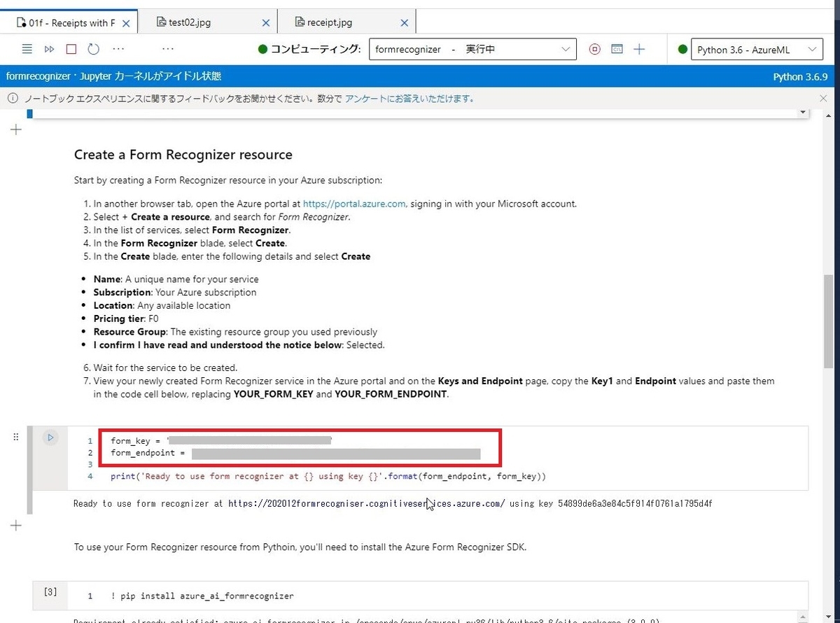The image size is (840, 623).
Task: Open the notebook hamburger menu icon
Action: (27, 49)
